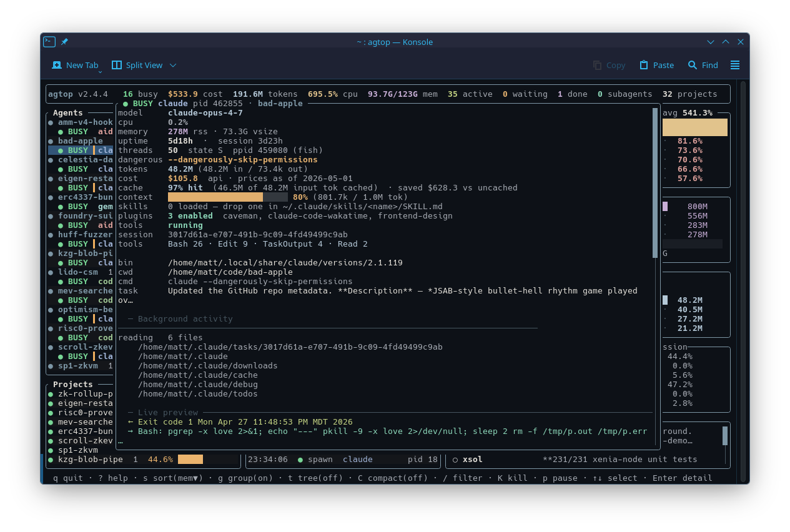Click the Copy toolbar icon
The height and width of the screenshot is (532, 790).
[x=598, y=65]
